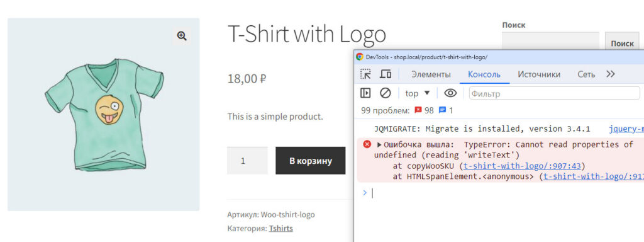The image size is (644, 242).
Task: Open the top context dropdown
Action: point(418,93)
